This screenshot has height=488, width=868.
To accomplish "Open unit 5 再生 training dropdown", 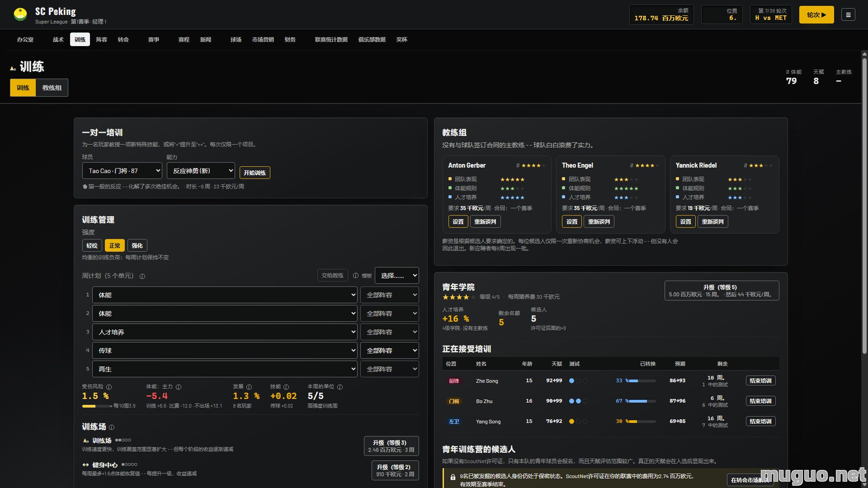I will tap(225, 369).
